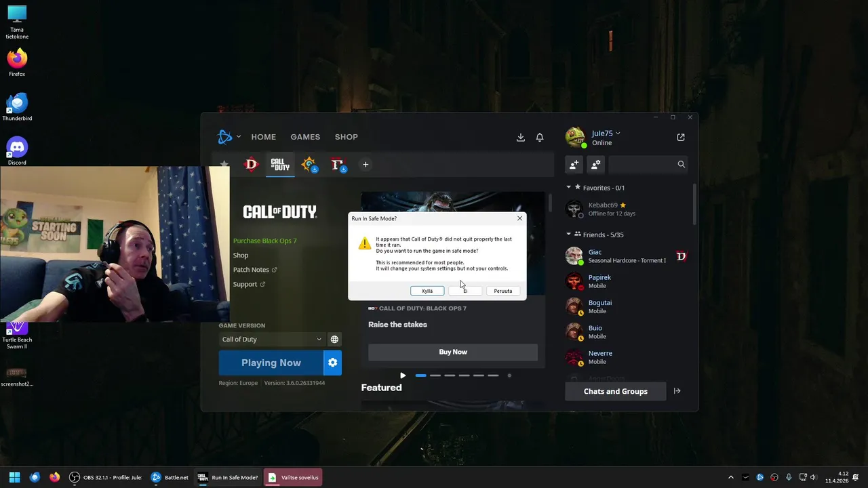The image size is (868, 488).
Task: Open Thunderbird desktop shortcut
Action: point(17,107)
